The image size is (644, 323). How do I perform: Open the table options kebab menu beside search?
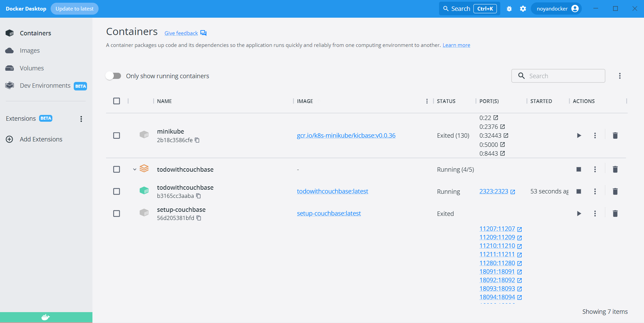620,76
